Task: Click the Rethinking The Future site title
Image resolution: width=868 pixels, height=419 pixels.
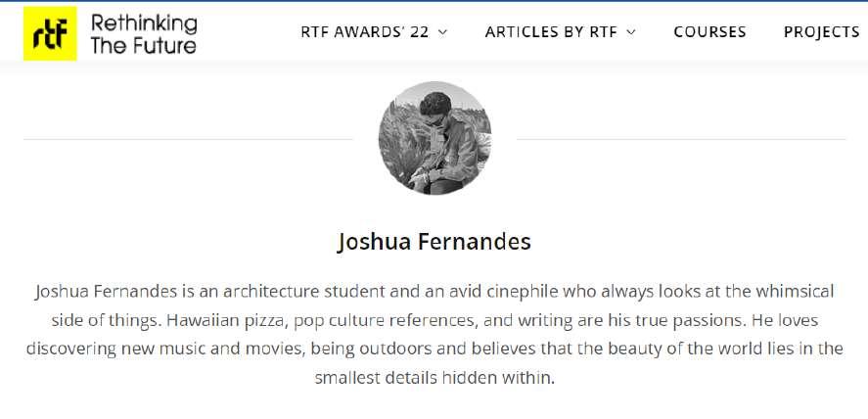Action: coord(143,33)
